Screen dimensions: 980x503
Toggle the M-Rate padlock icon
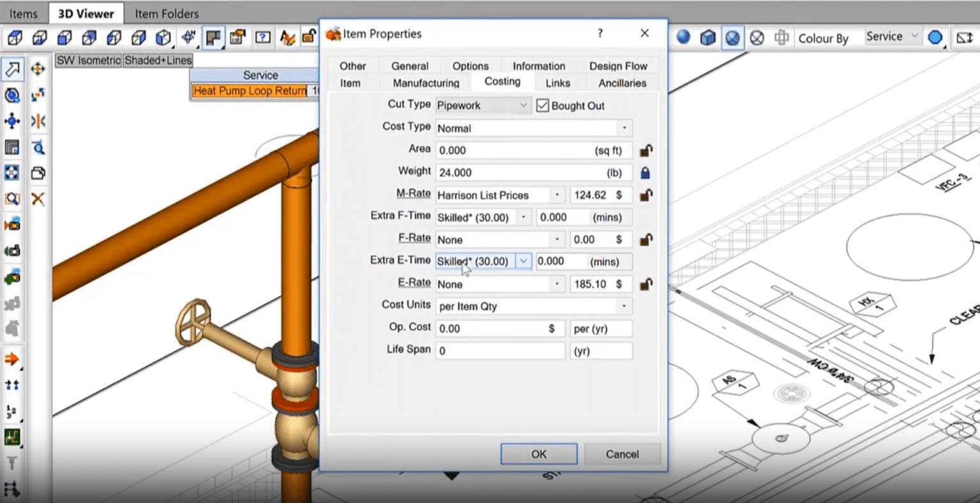click(x=646, y=195)
